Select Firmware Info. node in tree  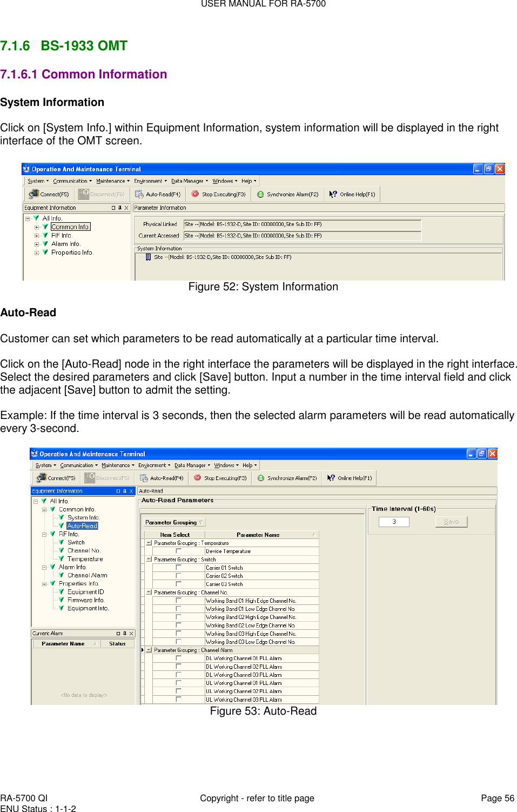[x=85, y=600]
